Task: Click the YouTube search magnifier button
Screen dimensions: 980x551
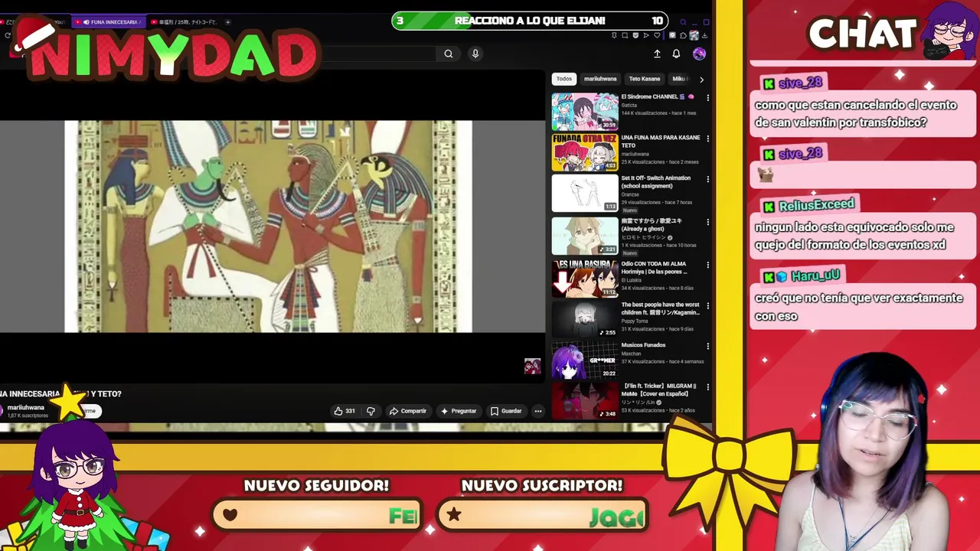Action: [x=449, y=54]
